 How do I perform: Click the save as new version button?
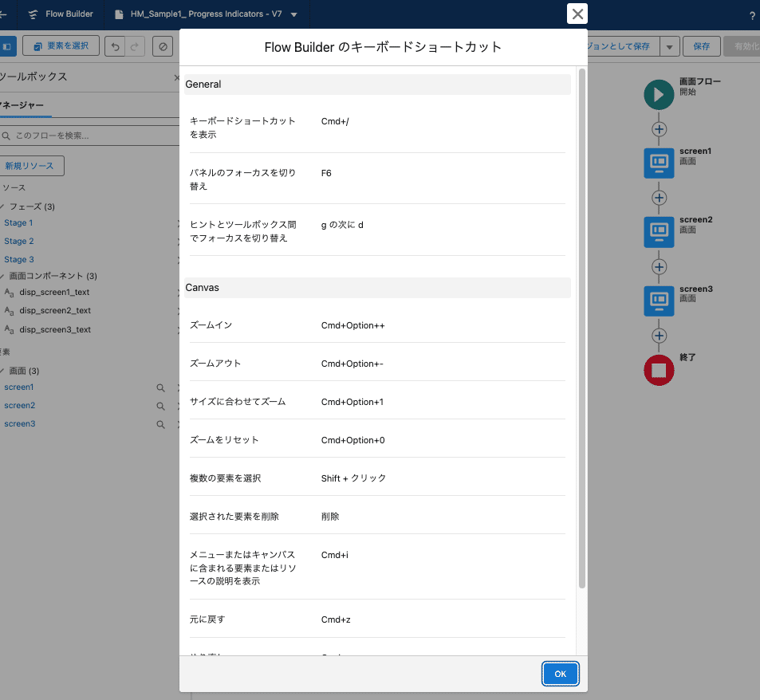[x=624, y=46]
